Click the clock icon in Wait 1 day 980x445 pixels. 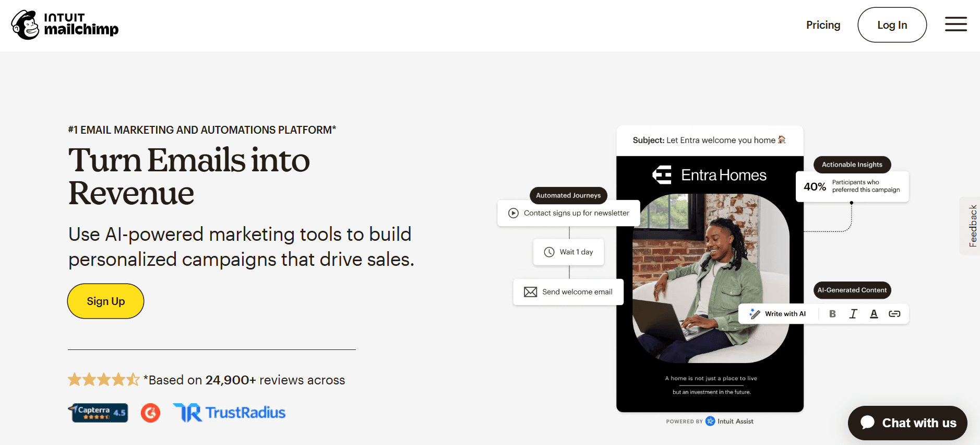549,252
